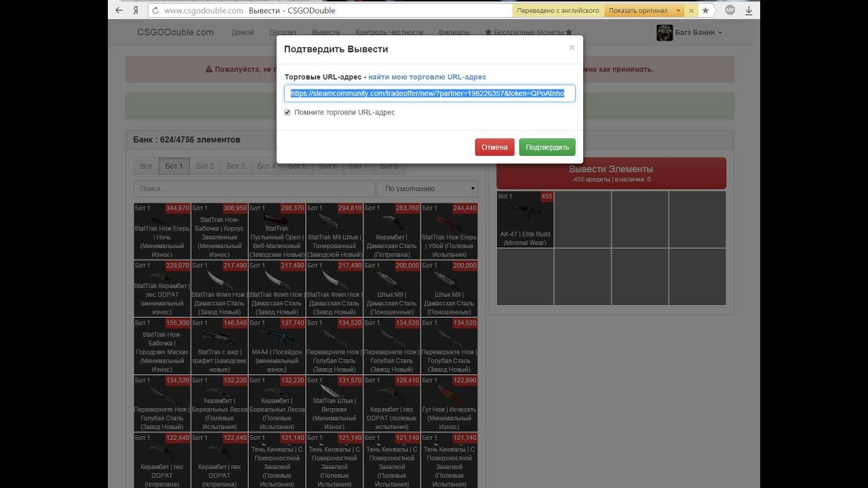Select the Все tab

146,166
